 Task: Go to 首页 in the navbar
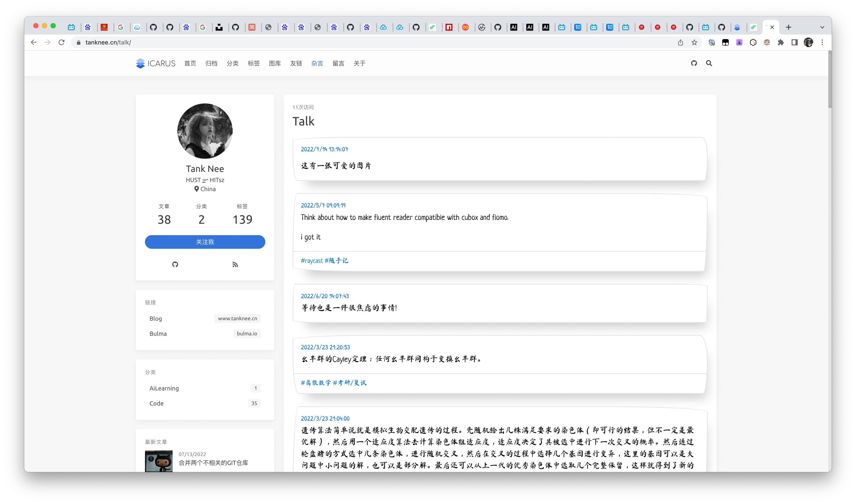point(190,63)
